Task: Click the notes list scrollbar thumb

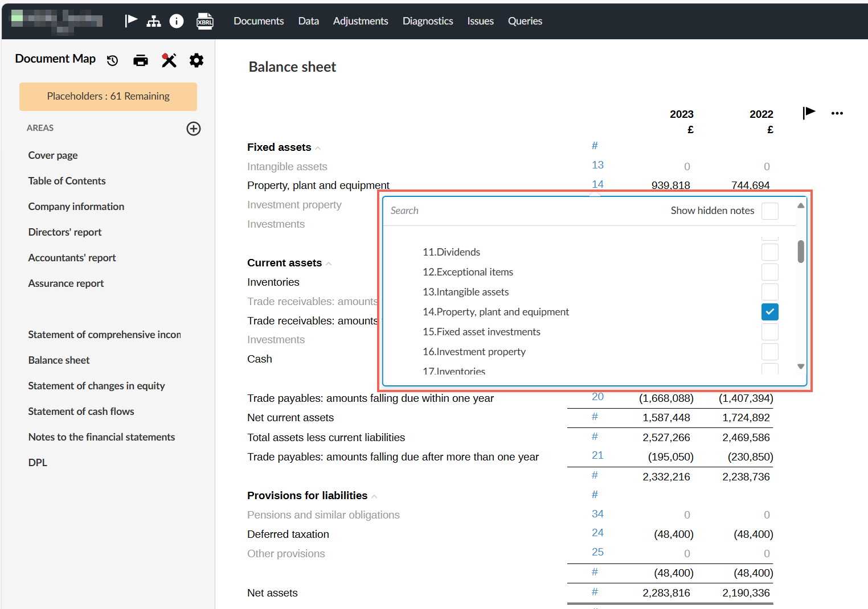Action: pyautogui.click(x=801, y=251)
